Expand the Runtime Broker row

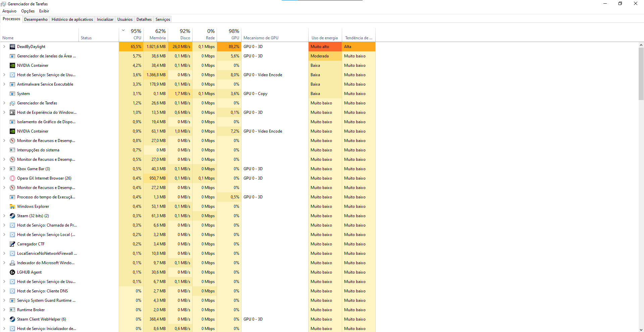pyautogui.click(x=4, y=310)
